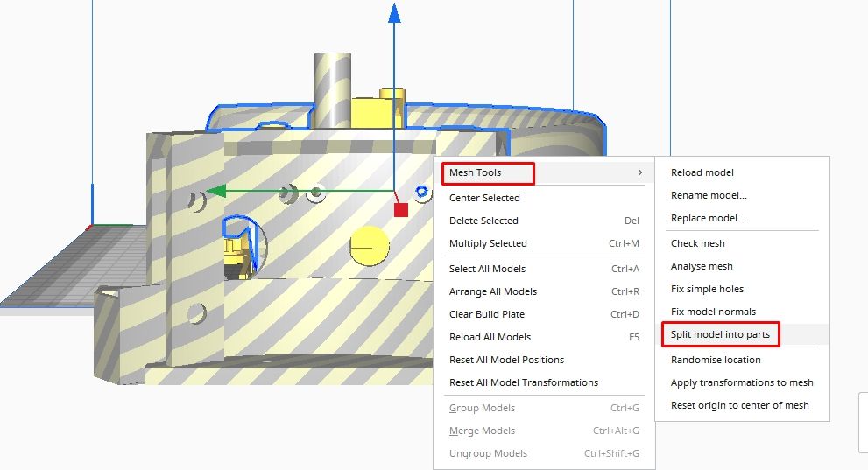The image size is (868, 470).
Task: Click the yellow circular part on model
Action: pos(370,246)
